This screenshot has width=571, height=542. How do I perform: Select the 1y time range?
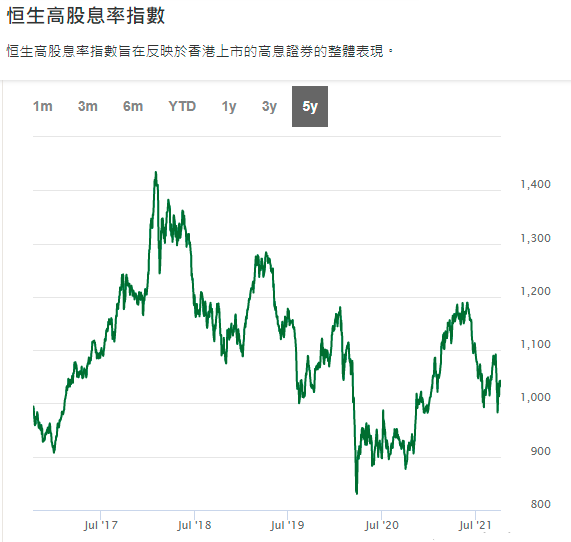(229, 107)
